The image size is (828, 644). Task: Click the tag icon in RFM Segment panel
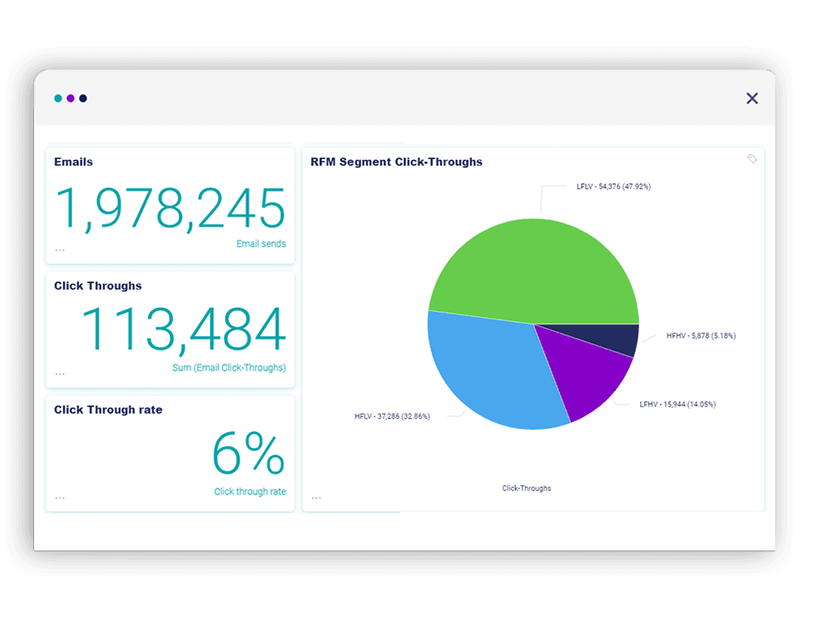pos(752,159)
